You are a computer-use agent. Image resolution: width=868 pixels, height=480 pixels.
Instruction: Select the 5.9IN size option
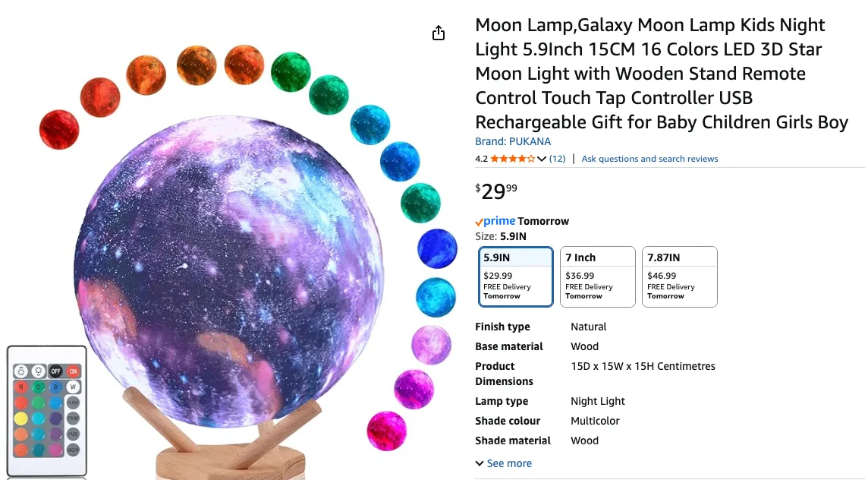(515, 276)
